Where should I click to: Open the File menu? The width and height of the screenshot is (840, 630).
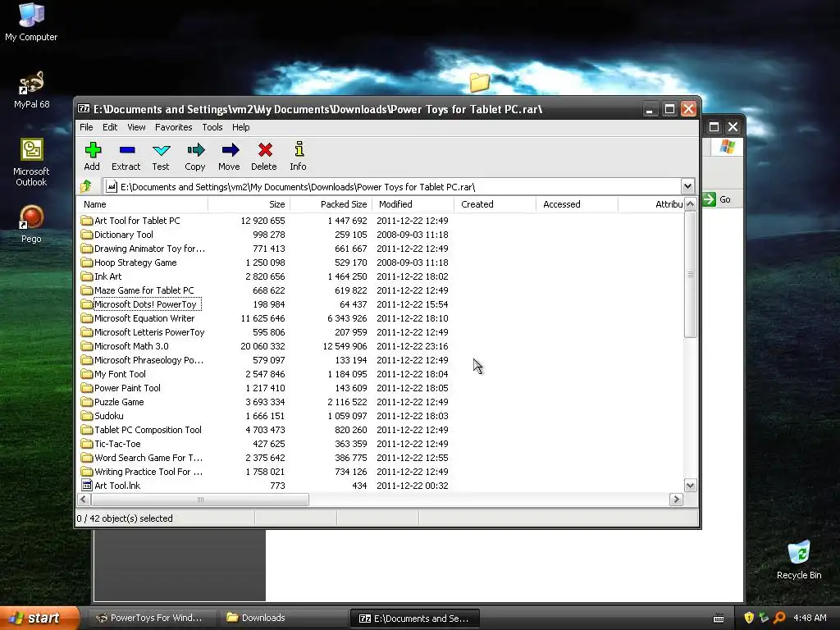point(86,127)
